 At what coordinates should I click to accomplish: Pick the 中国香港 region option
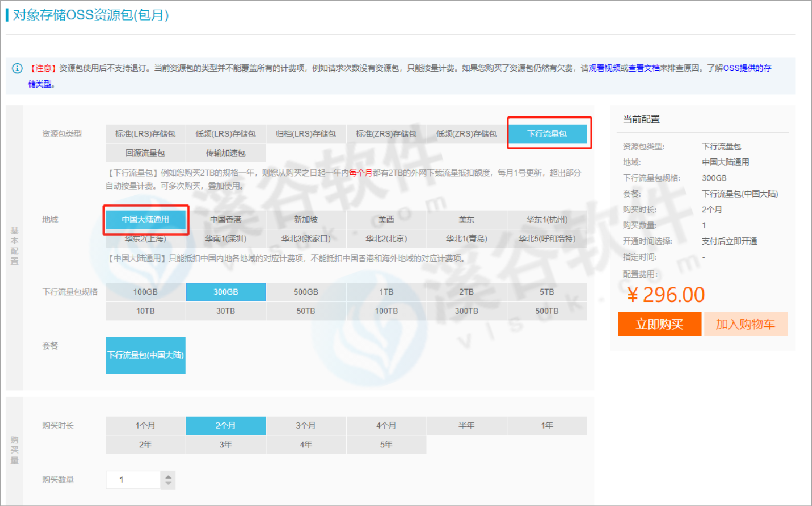(x=225, y=220)
